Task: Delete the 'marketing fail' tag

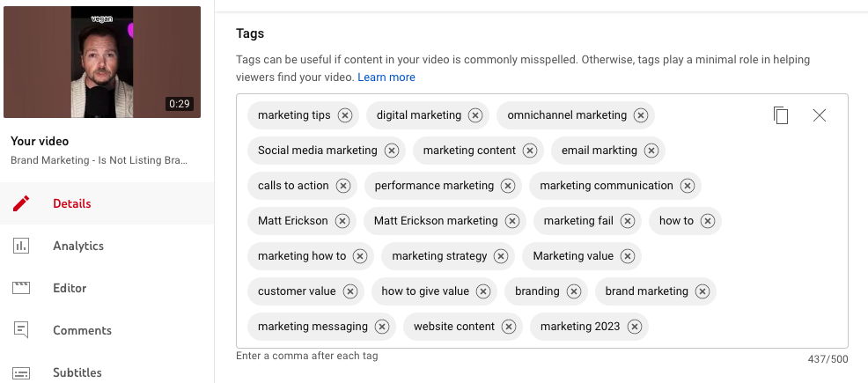Action: tap(627, 221)
